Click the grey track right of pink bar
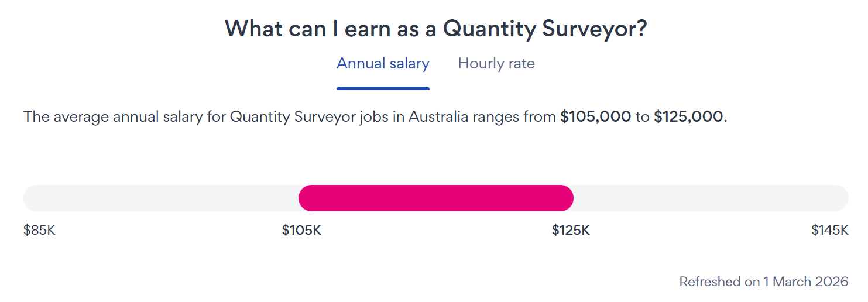The image size is (868, 302). [711, 198]
